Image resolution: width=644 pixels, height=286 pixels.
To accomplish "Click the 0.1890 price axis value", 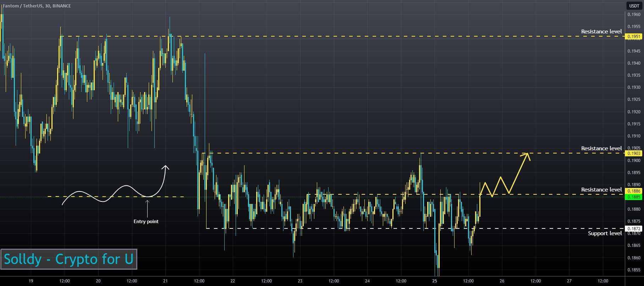I will (634, 185).
